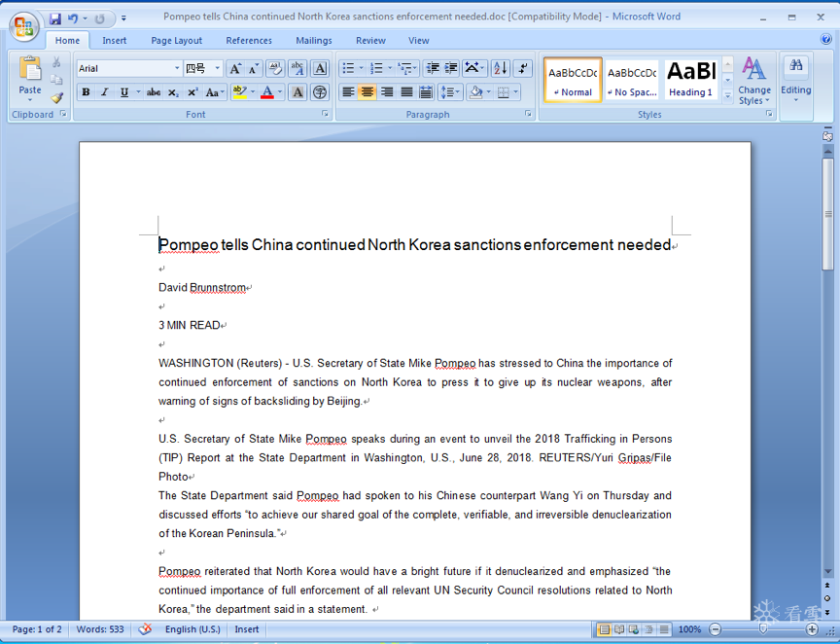Apply the Heading 1 style
The image size is (840, 644).
pos(690,80)
